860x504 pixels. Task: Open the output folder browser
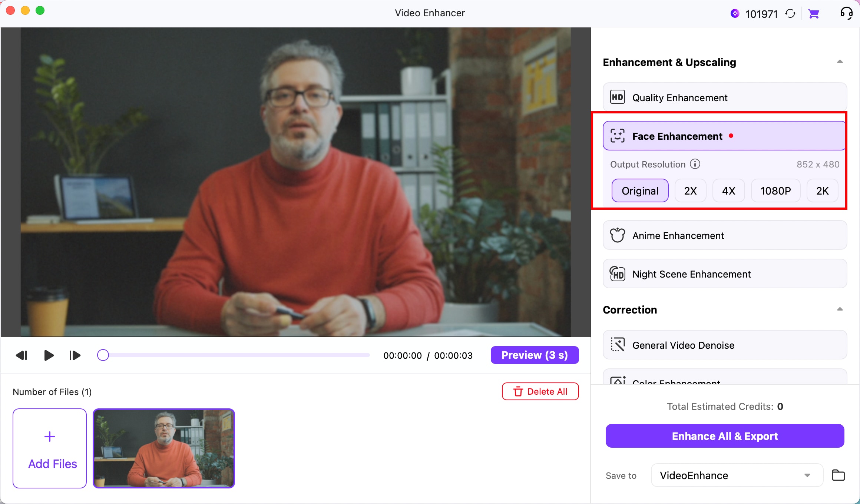point(838,475)
